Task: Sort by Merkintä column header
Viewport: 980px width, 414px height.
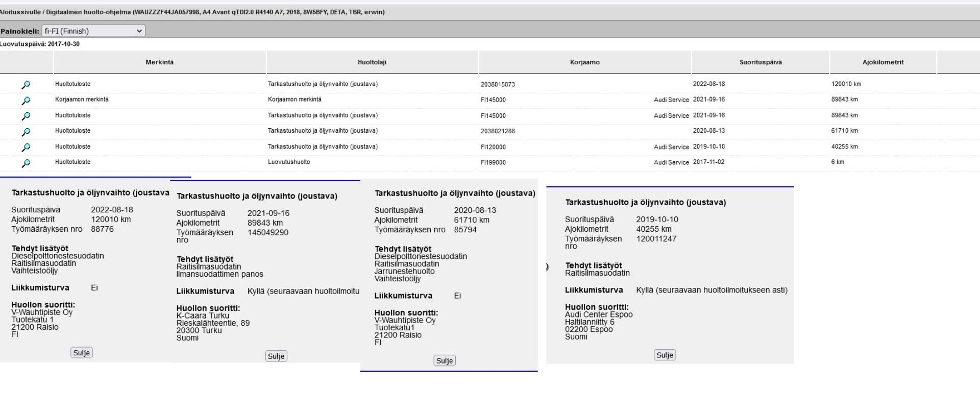Action: point(160,62)
